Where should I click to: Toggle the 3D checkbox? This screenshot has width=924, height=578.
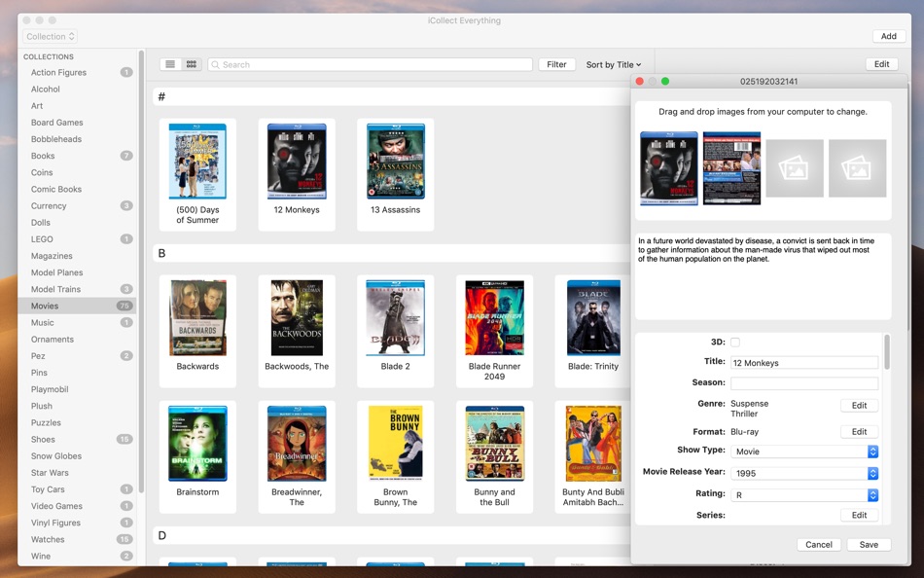[735, 343]
